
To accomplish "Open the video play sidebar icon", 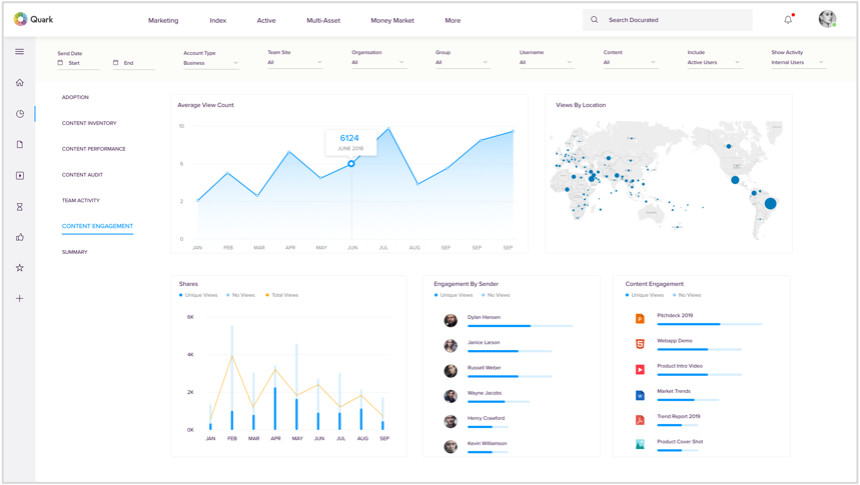I will coord(20,176).
